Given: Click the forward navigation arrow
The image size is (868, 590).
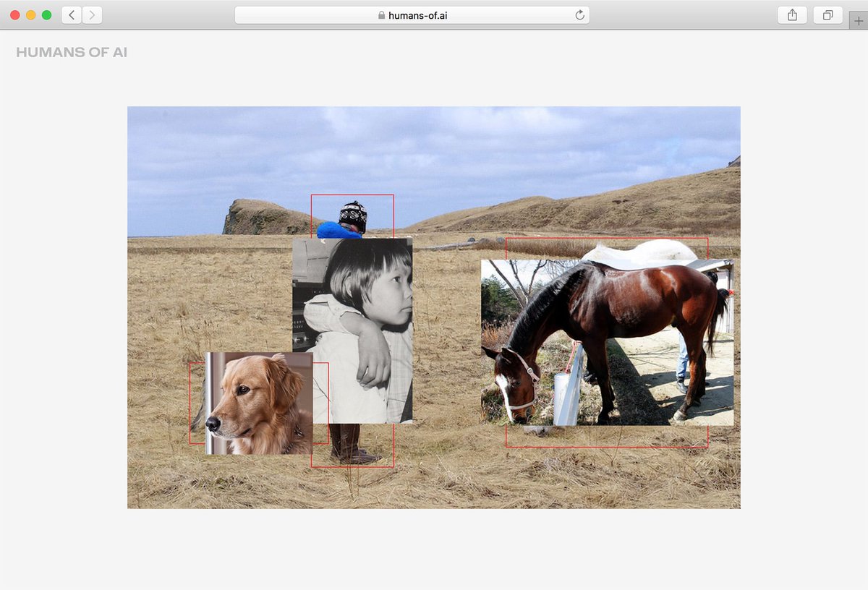Looking at the screenshot, I should 91,14.
